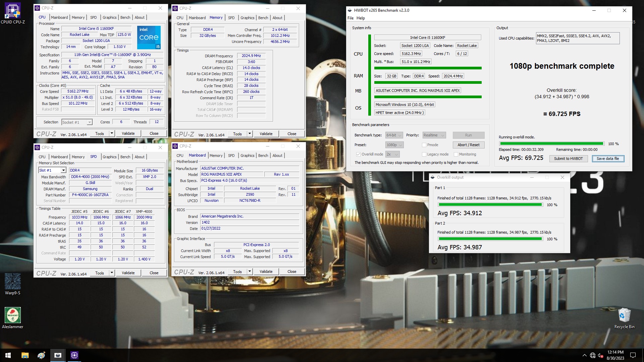644x362 pixels.
Task: Switch to Graphics tab in CPU-Z Memory window
Action: 247,18
